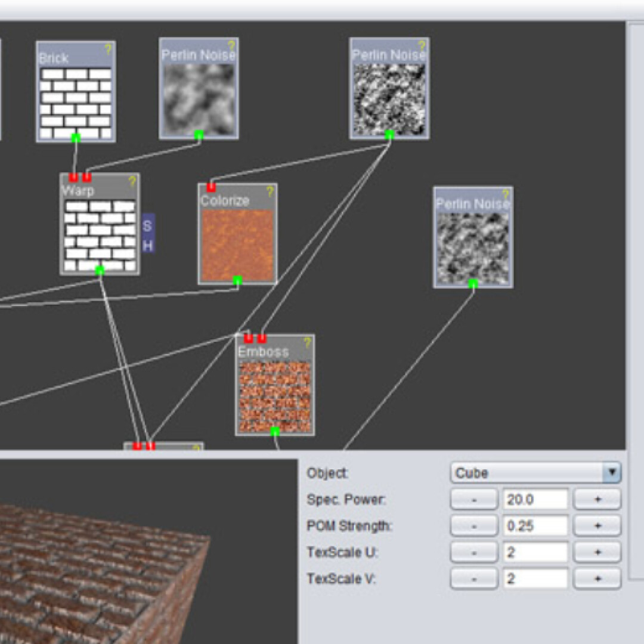Screen dimensions: 644x644
Task: Decrease TexScale U with the minus button
Action: [473, 552]
